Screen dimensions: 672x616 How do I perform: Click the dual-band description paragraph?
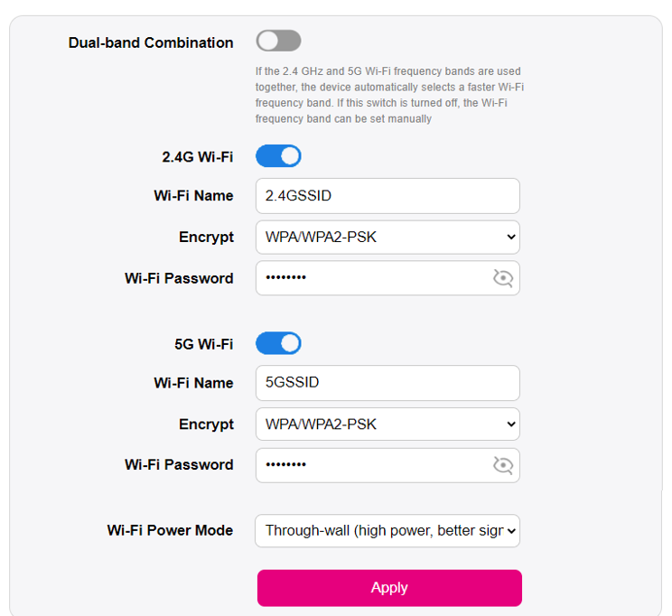coord(388,95)
